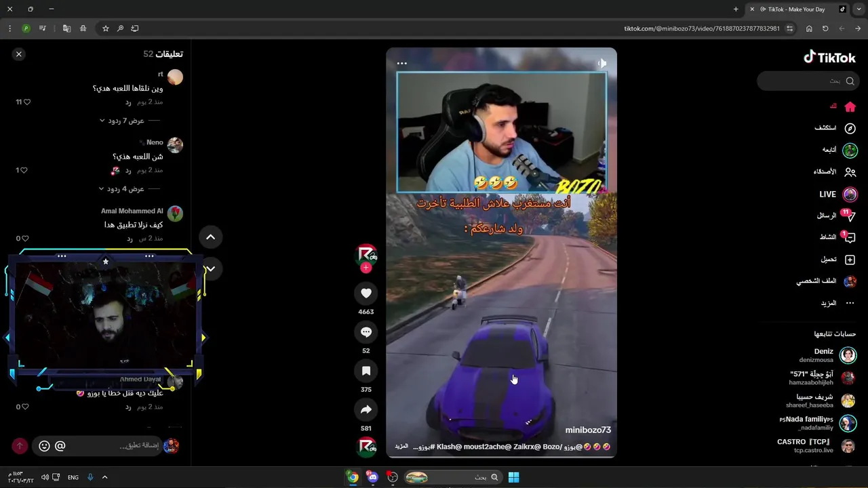Open video options three-dot menu
Viewport: 868px width, 488px height.
pos(401,64)
